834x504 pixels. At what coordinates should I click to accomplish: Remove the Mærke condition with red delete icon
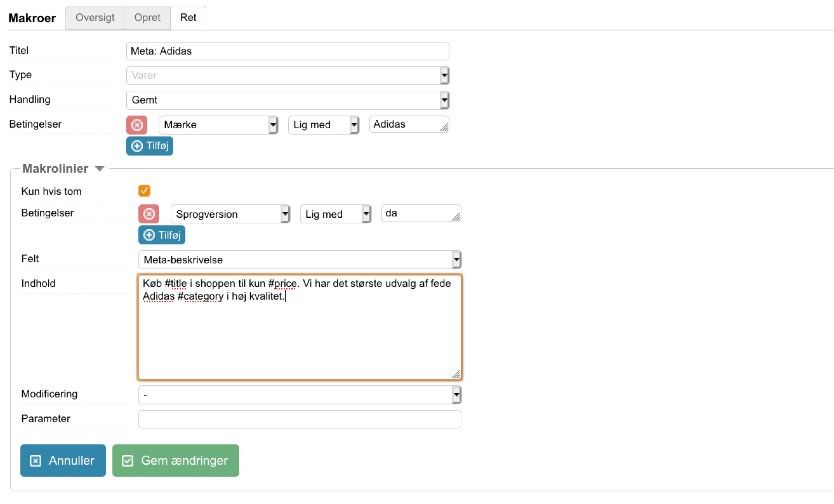pos(137,125)
